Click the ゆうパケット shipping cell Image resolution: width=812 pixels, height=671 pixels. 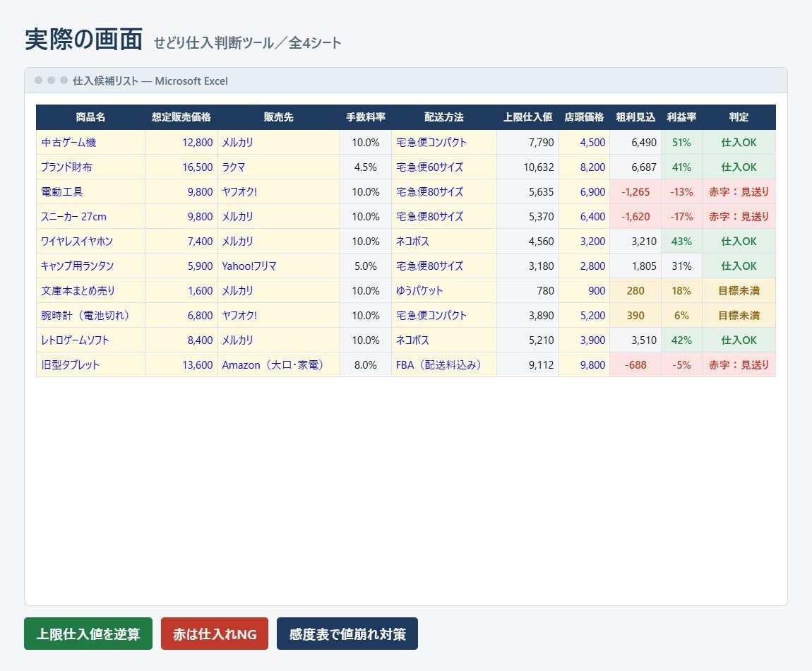pos(444,291)
